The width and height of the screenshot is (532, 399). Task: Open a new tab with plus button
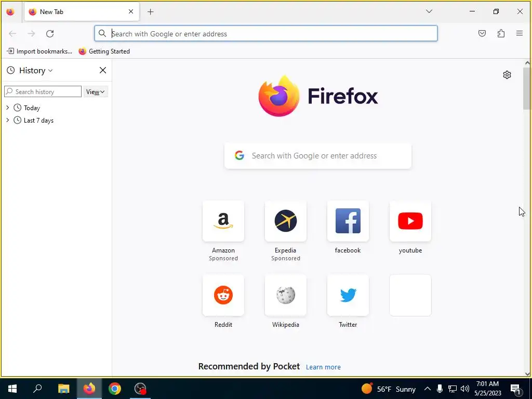[151, 12]
